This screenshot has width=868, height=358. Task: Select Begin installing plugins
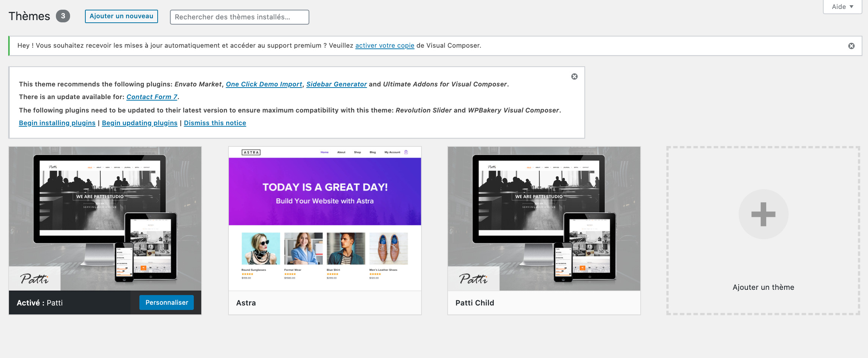57,123
